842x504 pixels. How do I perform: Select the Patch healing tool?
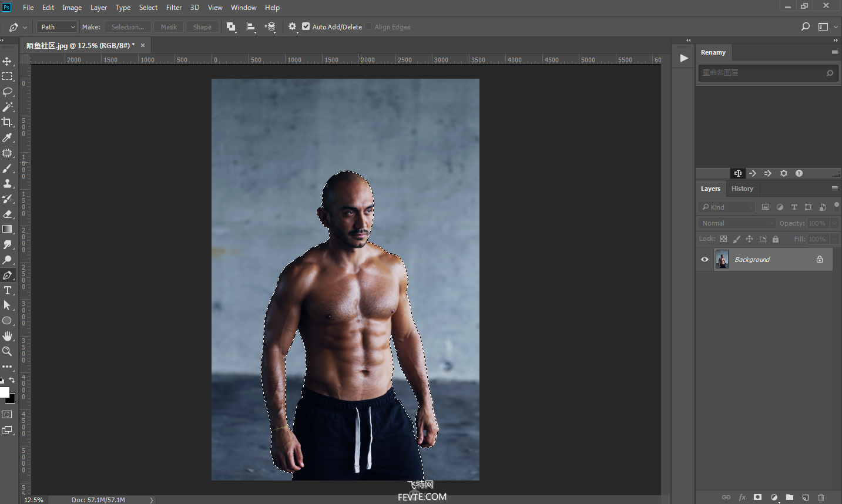point(7,153)
